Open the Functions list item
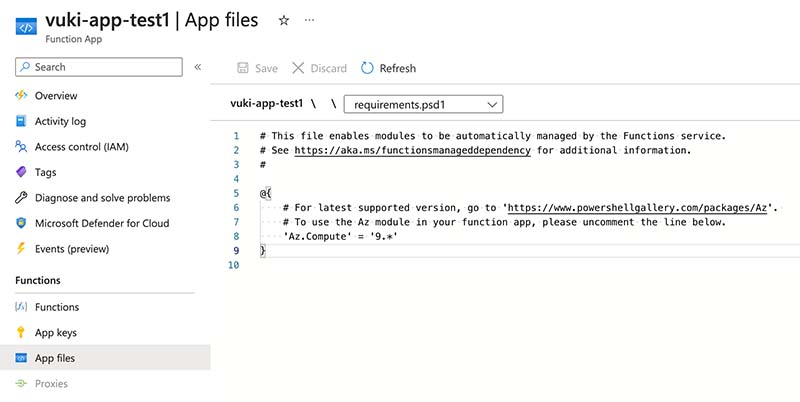This screenshot has height=402, width=800. tap(57, 307)
